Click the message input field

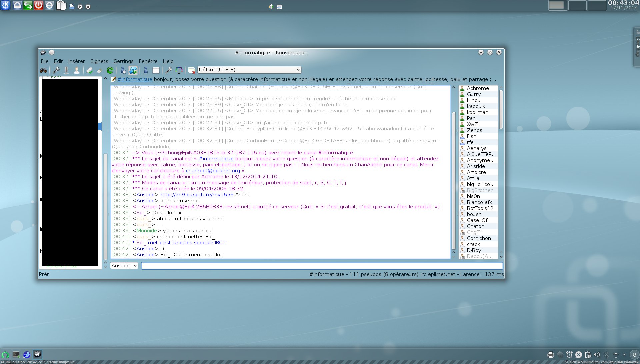(322, 266)
